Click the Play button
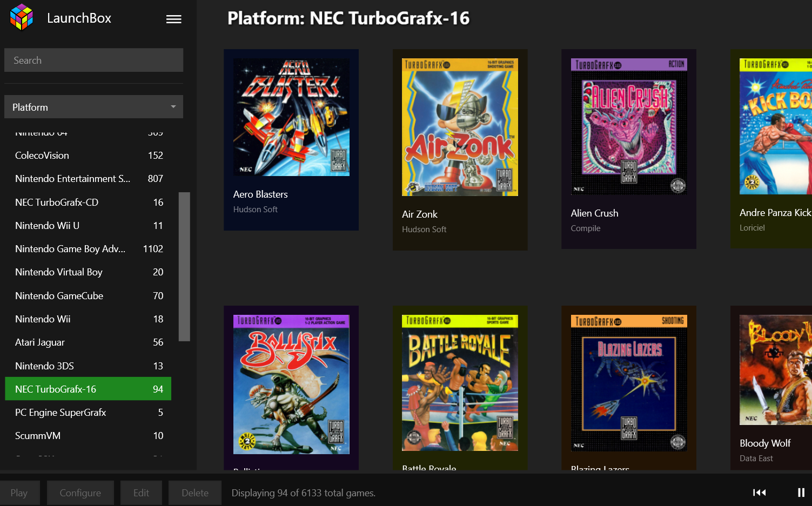The width and height of the screenshot is (812, 506). tap(19, 492)
